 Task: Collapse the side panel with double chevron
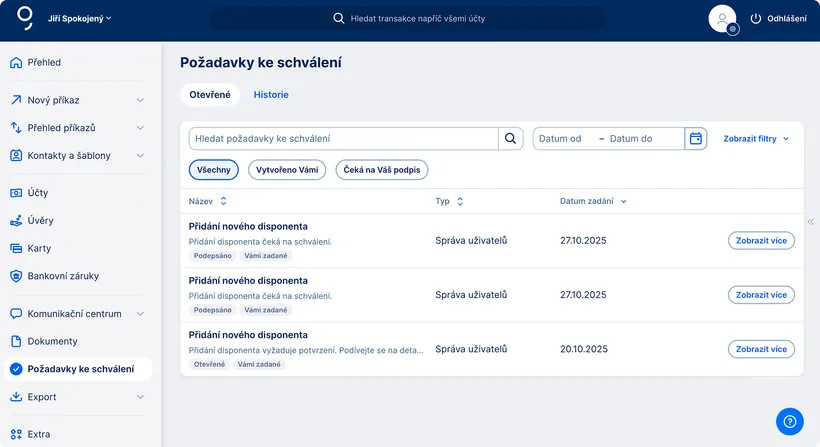click(810, 222)
